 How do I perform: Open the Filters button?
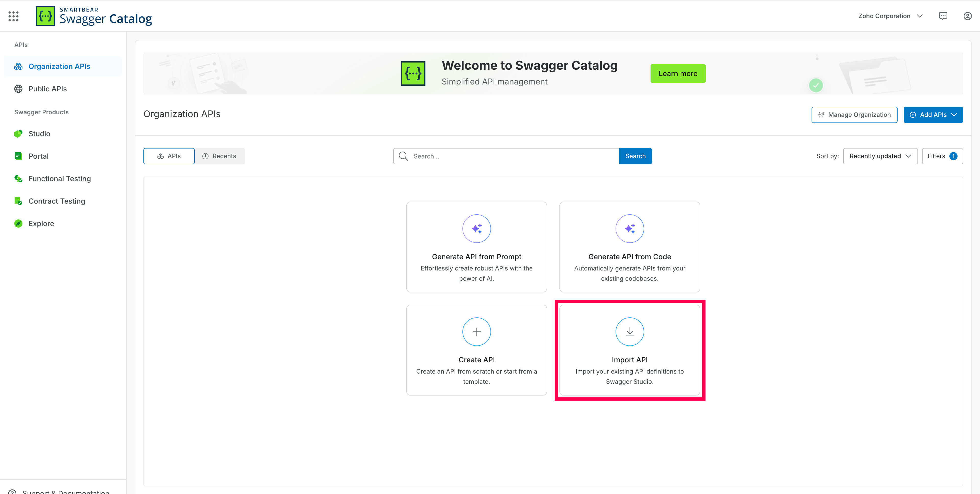pyautogui.click(x=942, y=156)
